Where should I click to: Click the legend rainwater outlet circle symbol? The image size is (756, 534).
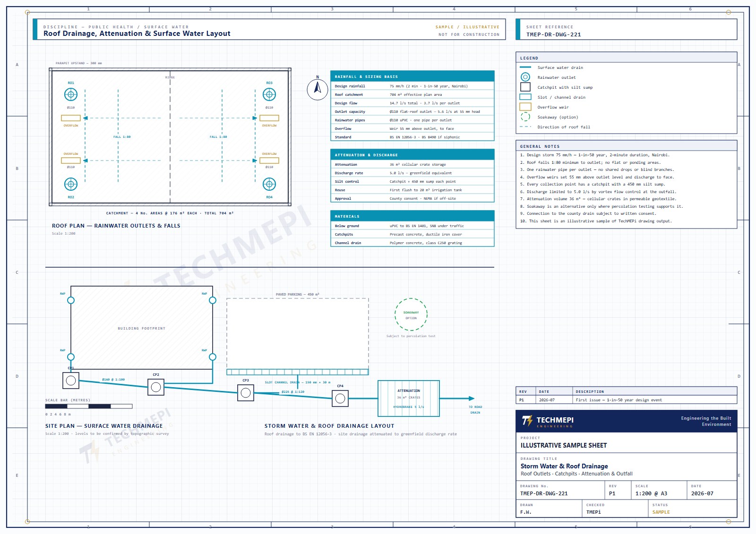(x=525, y=77)
